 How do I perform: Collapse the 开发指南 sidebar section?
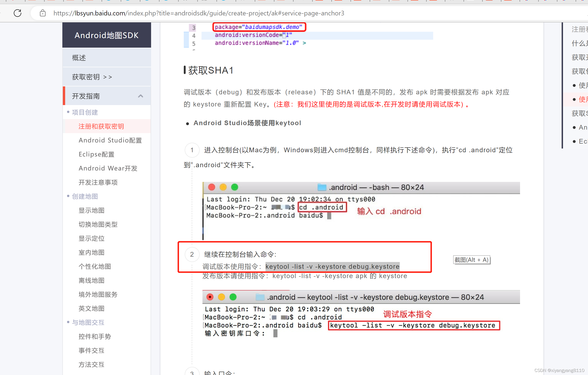[x=140, y=96]
